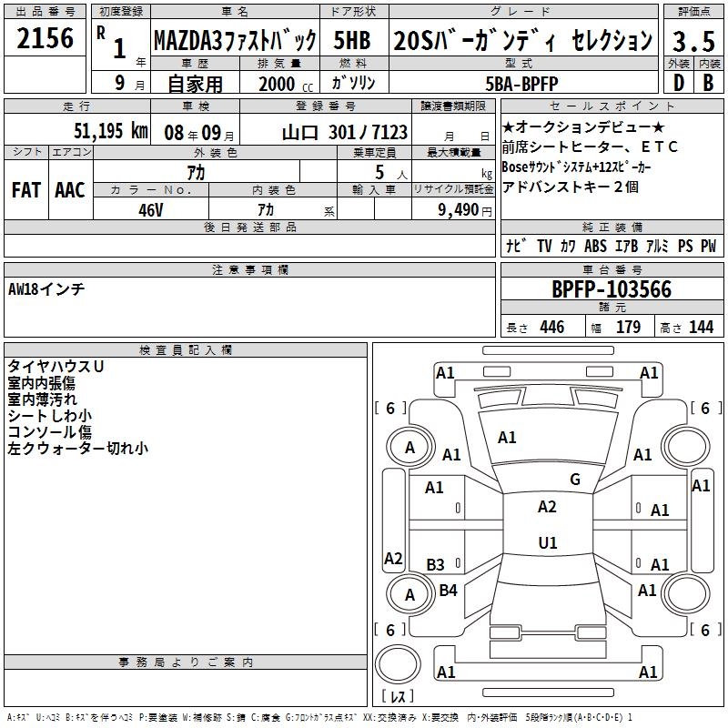
Task: Select ABS equipment label
Action: 595,246
